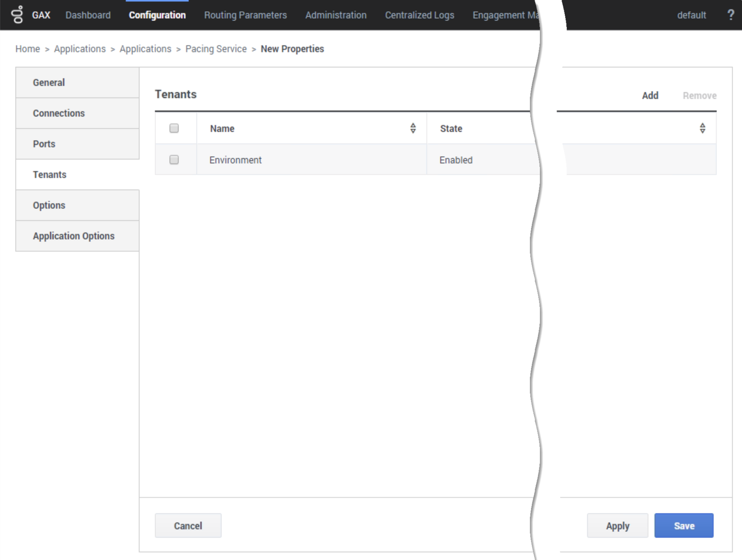Screen dimensions: 742x560
Task: Sort tenants by Name column arrows
Action: click(x=413, y=128)
